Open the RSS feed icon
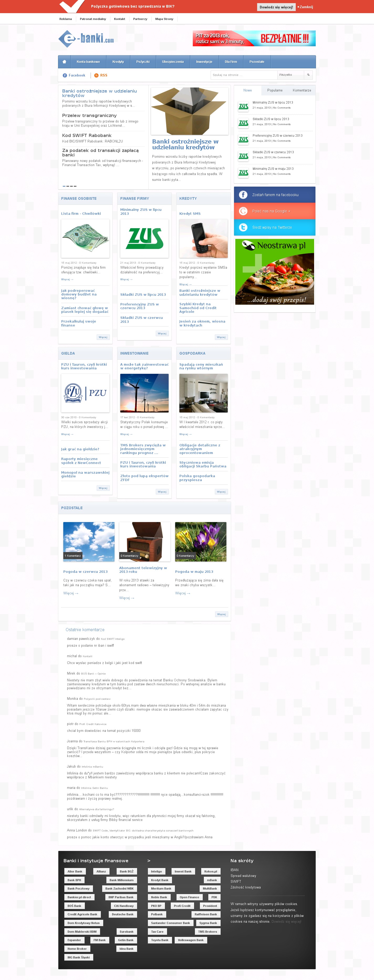 (96, 75)
